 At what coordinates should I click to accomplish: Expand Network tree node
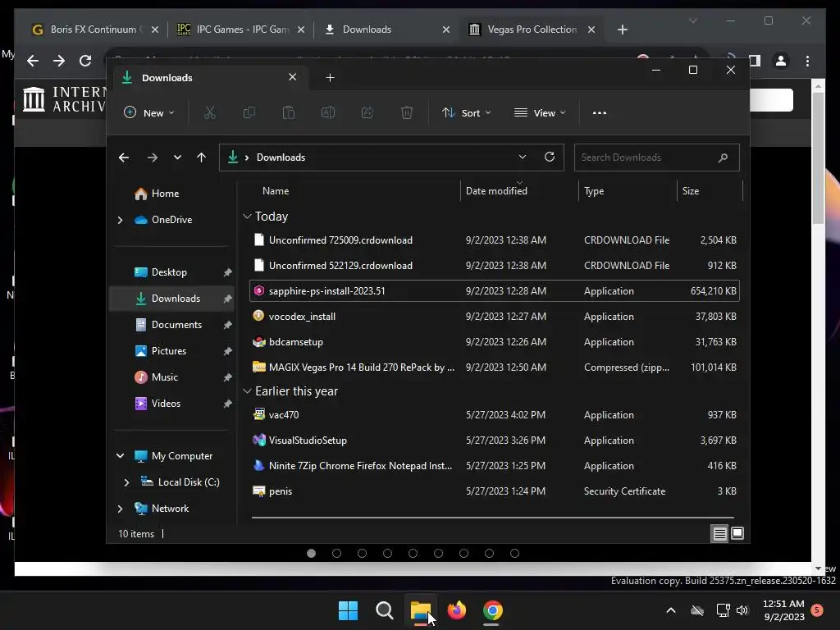pos(120,509)
